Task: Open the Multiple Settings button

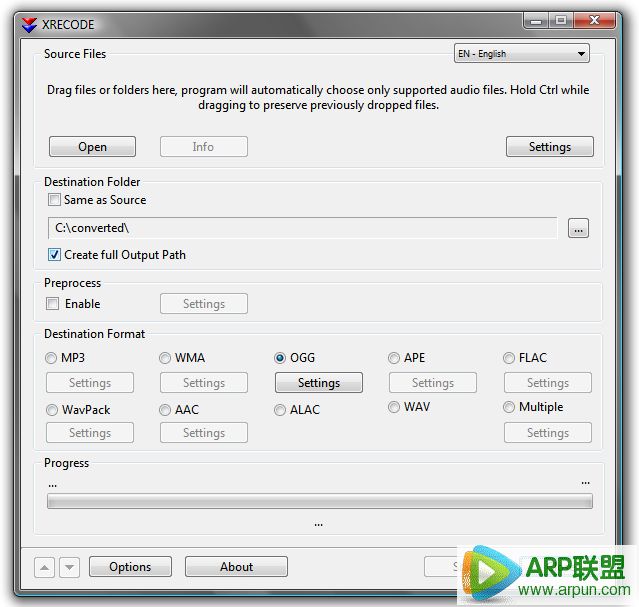Action: pos(548,433)
